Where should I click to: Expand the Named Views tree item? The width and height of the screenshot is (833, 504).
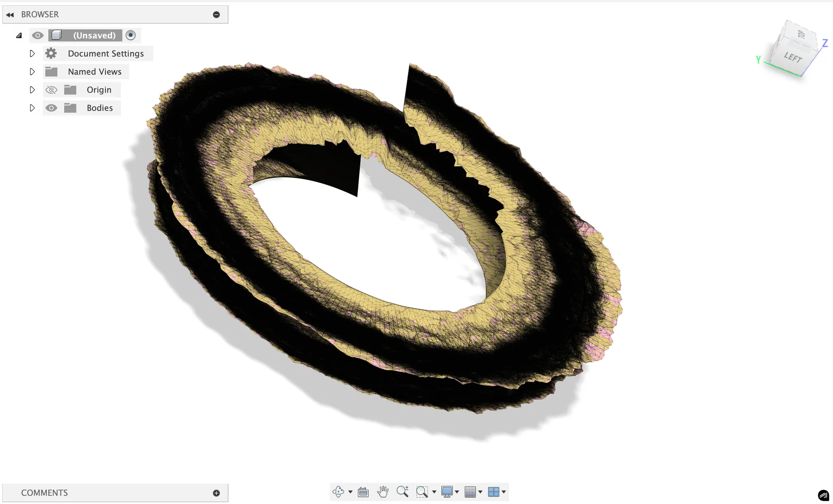point(32,72)
